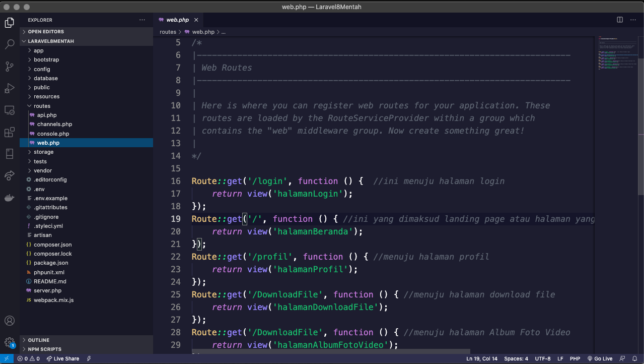
Task: Select the web.php editor tab
Action: tap(178, 20)
